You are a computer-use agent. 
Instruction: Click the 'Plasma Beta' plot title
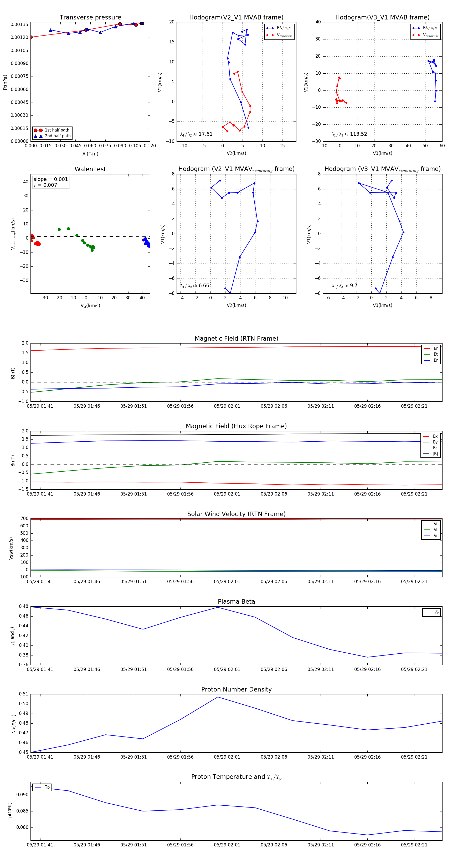coord(236,602)
